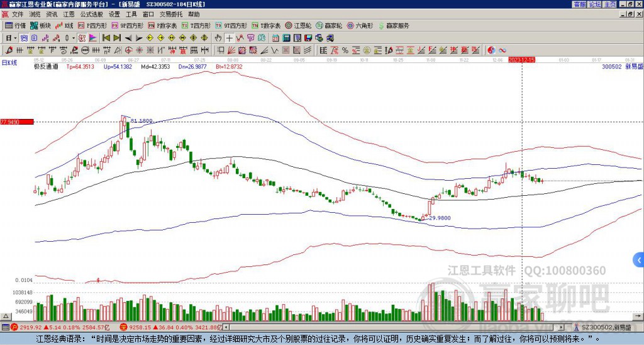Jump to last bar with skip-to-end icon
This screenshot has height=345, width=644.
[x=117, y=38]
